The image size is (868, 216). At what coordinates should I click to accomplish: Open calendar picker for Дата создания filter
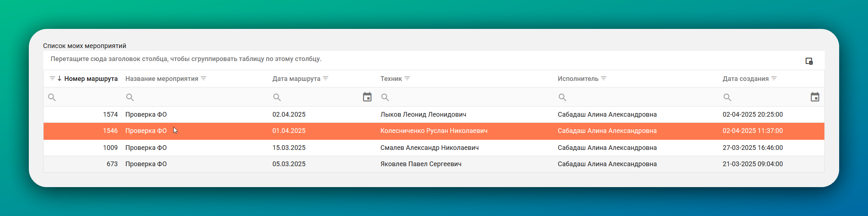tap(815, 97)
